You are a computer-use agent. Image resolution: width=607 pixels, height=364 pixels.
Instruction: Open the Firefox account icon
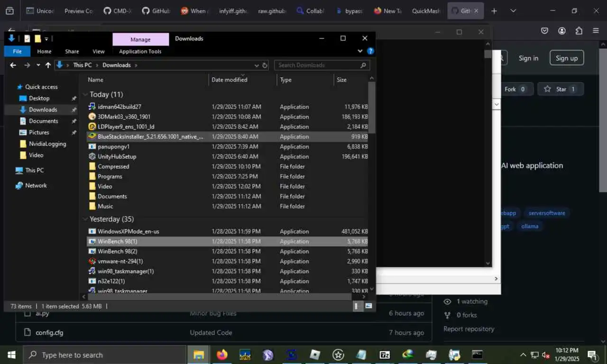[x=562, y=31]
